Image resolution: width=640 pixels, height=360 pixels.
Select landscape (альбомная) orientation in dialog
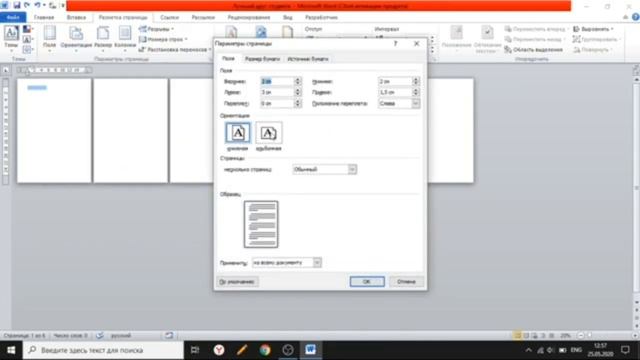click(269, 133)
